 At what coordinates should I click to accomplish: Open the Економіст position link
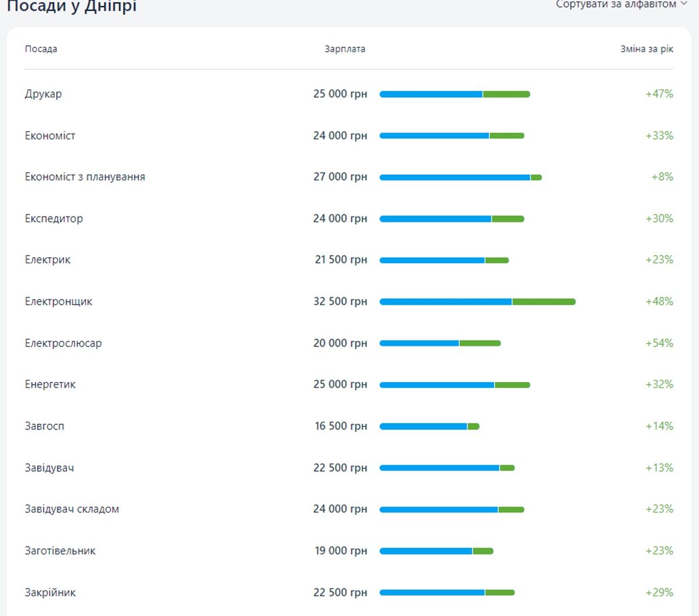[x=50, y=136]
